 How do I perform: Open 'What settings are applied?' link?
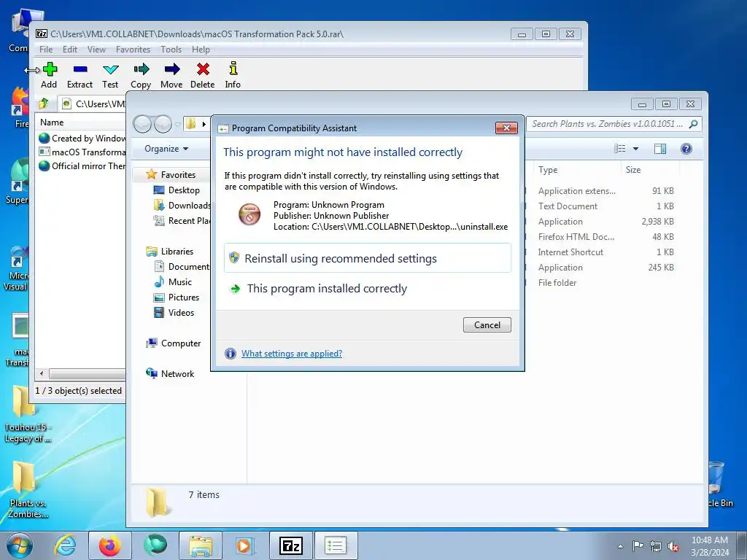coord(292,354)
